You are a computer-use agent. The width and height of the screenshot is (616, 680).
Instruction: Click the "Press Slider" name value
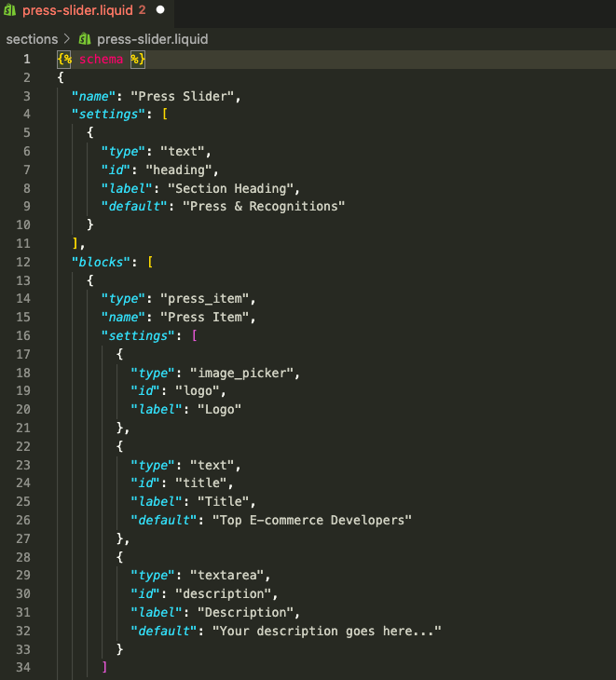[183, 96]
